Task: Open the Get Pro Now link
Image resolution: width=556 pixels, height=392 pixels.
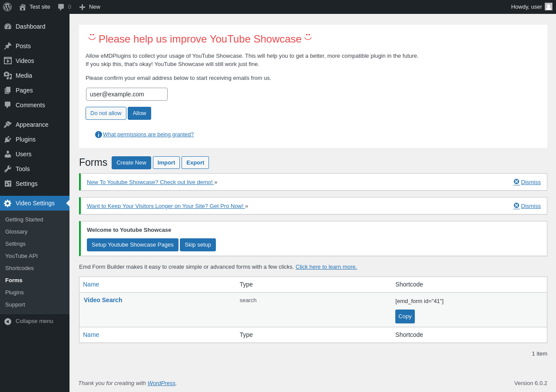Action: pos(165,206)
